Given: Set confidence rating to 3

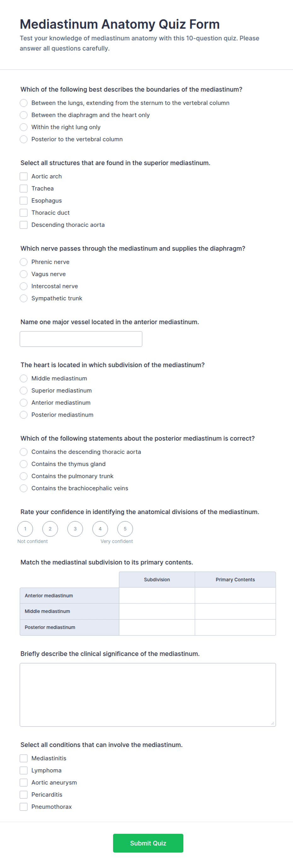Looking at the screenshot, I should (75, 529).
